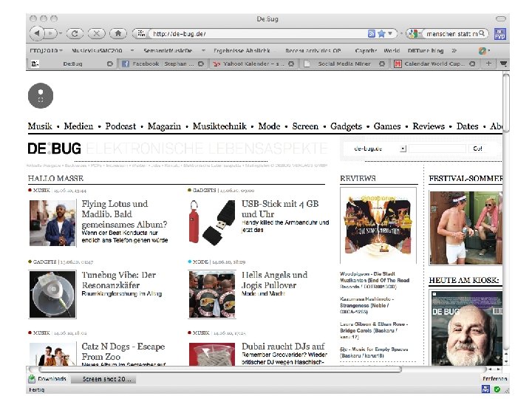Click the blue FYD toolbar extension icon
Image resolution: width=532 pixels, height=399 pixels.
click(x=499, y=33)
